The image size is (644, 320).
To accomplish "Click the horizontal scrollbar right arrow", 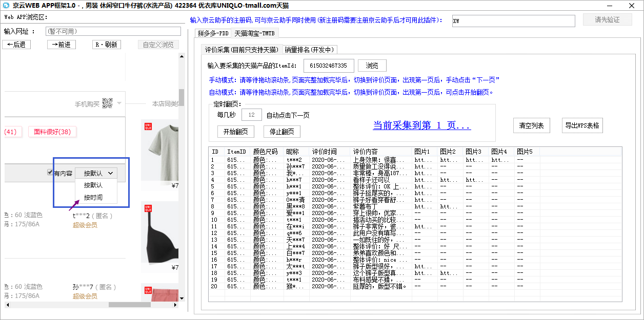I will [x=175, y=305].
